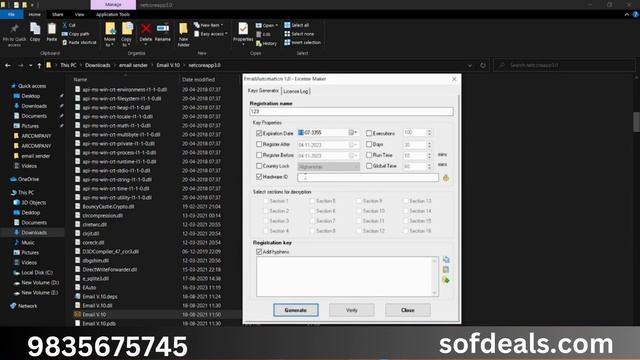This screenshot has height=360, width=640.
Task: Click the green-yellow icon beside registration key box
Action: pos(446,280)
